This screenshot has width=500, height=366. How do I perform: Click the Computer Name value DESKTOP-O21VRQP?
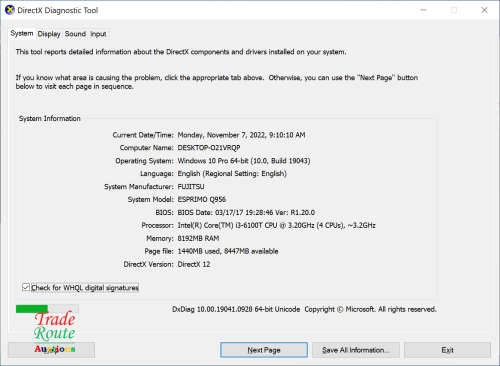pyautogui.click(x=209, y=148)
